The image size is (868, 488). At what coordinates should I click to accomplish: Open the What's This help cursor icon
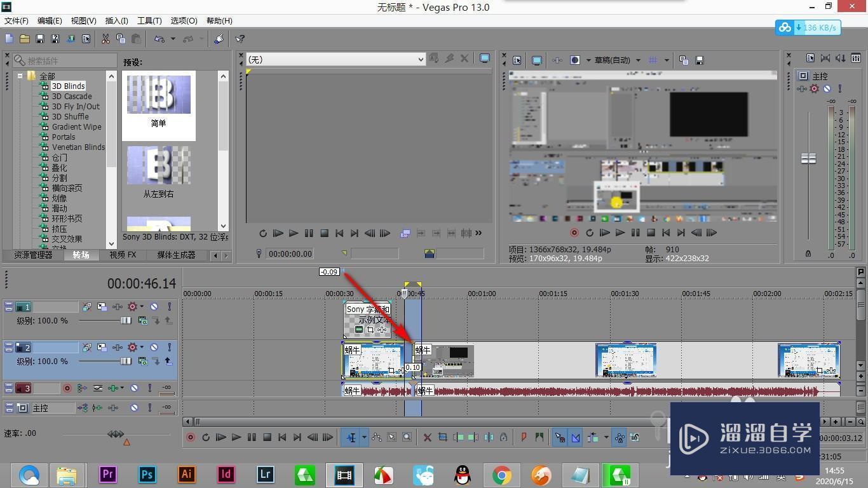tap(240, 39)
